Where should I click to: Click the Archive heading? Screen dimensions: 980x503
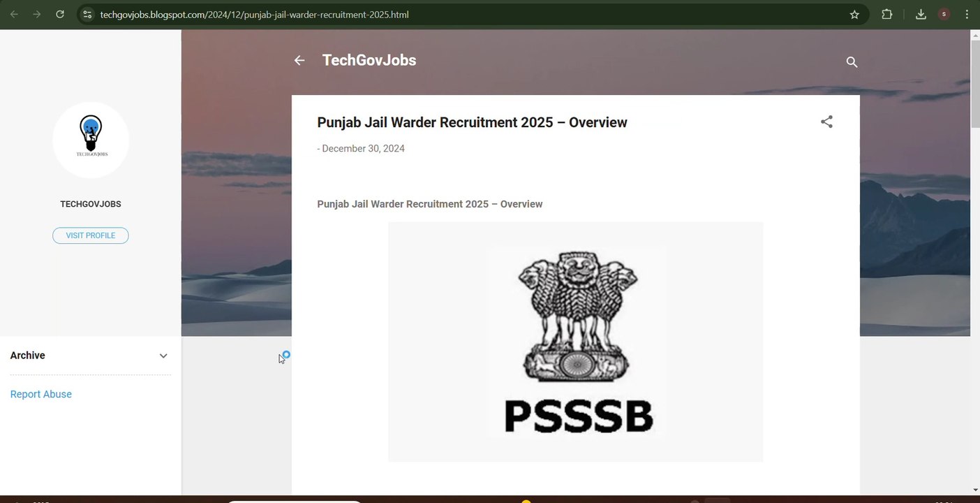tap(28, 356)
